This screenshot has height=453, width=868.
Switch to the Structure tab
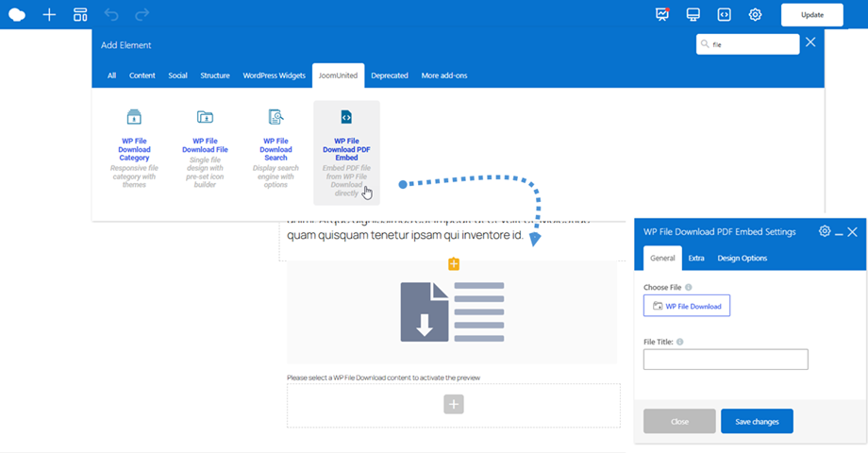tap(215, 75)
